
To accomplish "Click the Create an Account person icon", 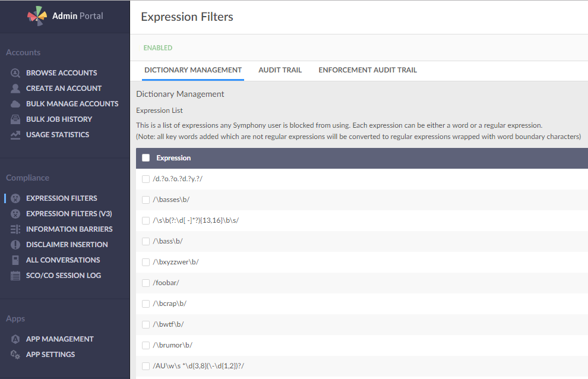I will (15, 88).
